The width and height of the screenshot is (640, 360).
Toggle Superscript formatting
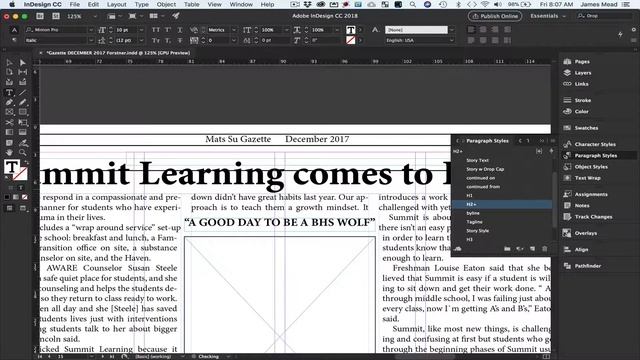[168, 30]
